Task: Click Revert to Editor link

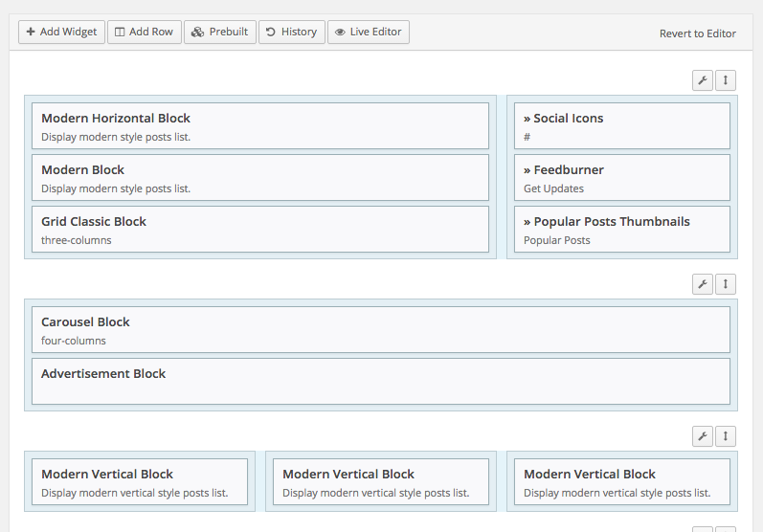Action: pyautogui.click(x=697, y=33)
